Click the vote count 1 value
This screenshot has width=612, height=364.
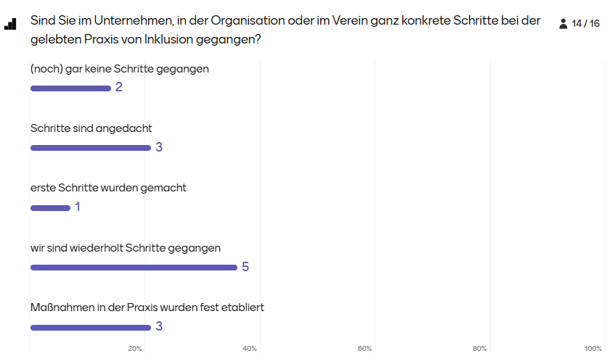coord(78,207)
